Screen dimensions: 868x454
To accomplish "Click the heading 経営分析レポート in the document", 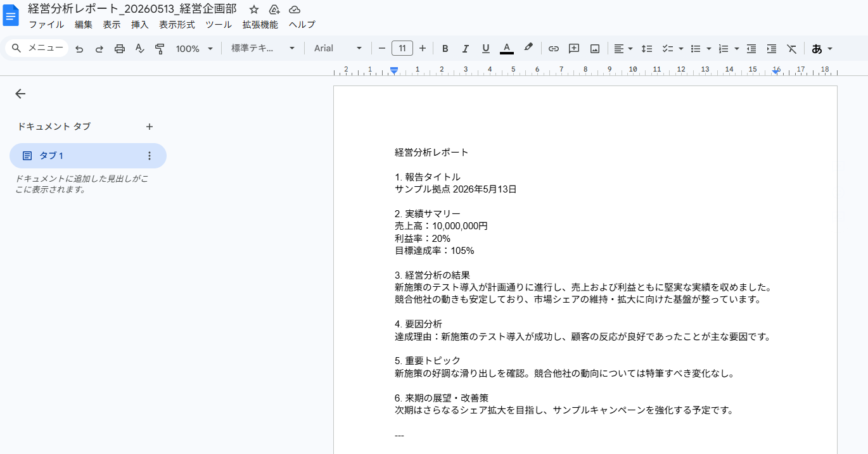I will (431, 152).
